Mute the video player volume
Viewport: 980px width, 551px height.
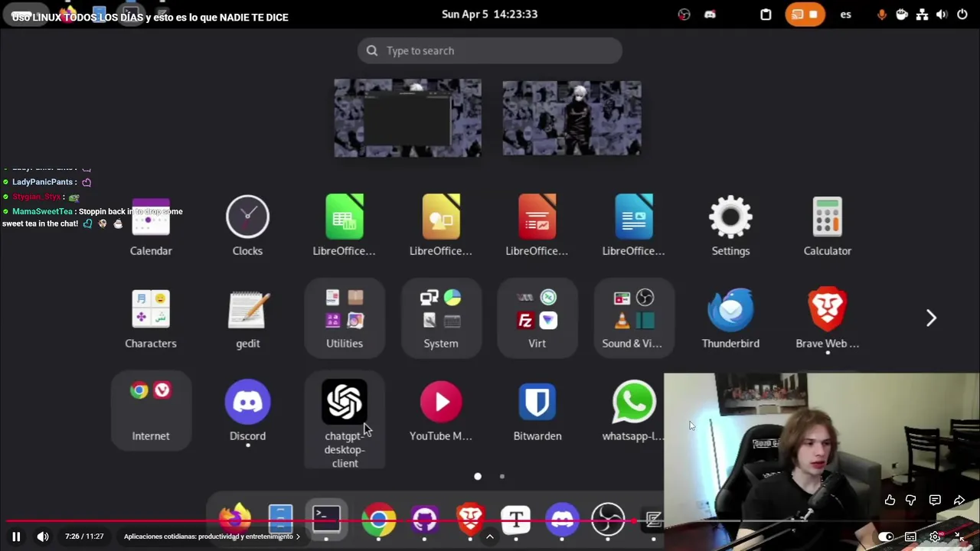tap(43, 536)
